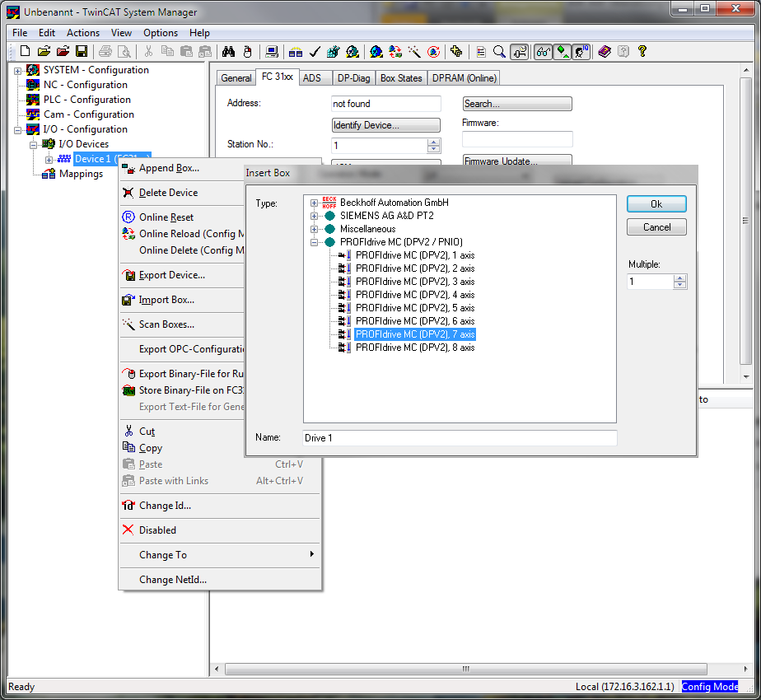Switch to the DPRAM (Online) tab
Image resolution: width=761 pixels, height=700 pixels.
pos(464,78)
